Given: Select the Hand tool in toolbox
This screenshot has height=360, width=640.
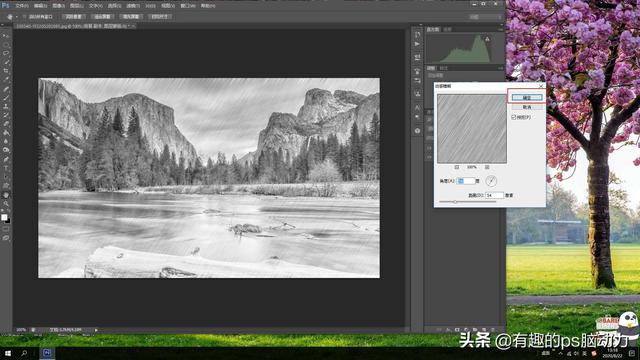Looking at the screenshot, I should coord(6,195).
